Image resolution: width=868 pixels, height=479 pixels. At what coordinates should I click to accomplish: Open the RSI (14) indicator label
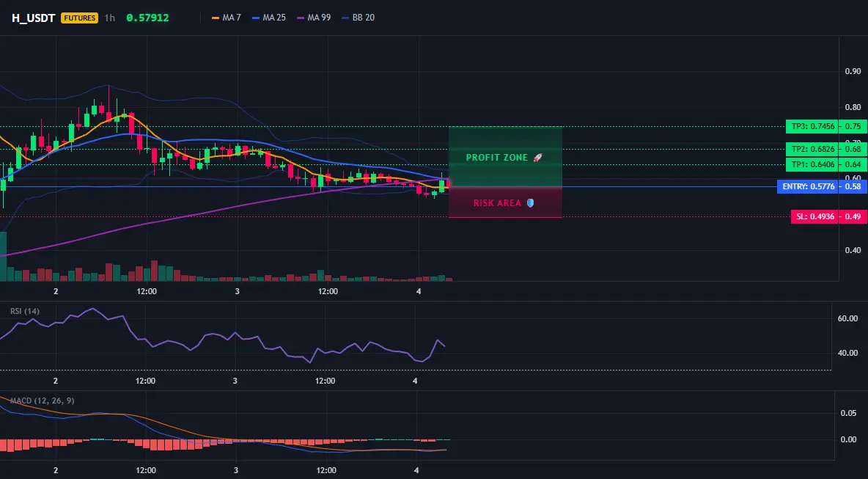coord(25,311)
